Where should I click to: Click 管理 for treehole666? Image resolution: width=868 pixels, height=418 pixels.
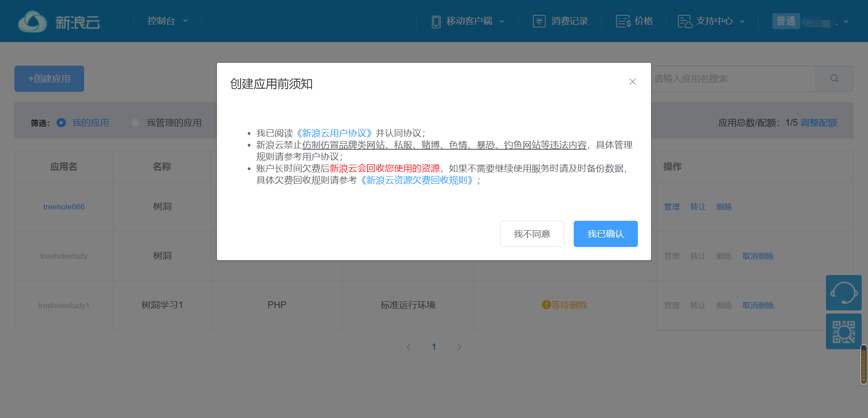click(672, 207)
